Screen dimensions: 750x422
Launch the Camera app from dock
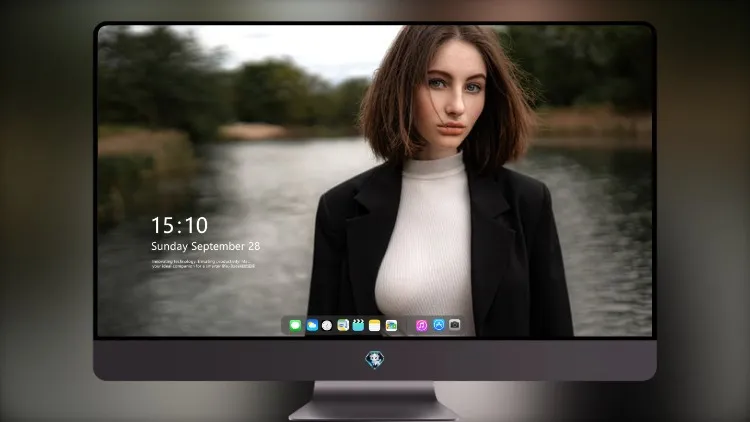pos(455,325)
